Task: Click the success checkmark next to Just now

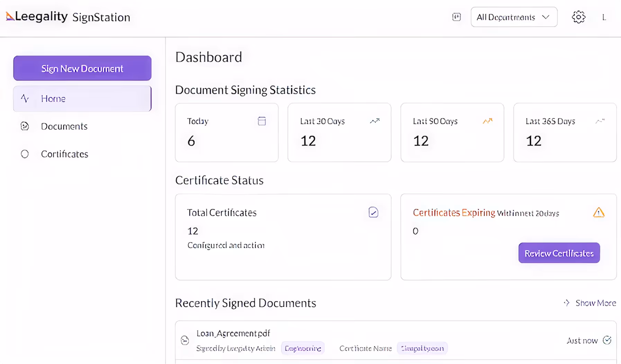Action: point(607,340)
